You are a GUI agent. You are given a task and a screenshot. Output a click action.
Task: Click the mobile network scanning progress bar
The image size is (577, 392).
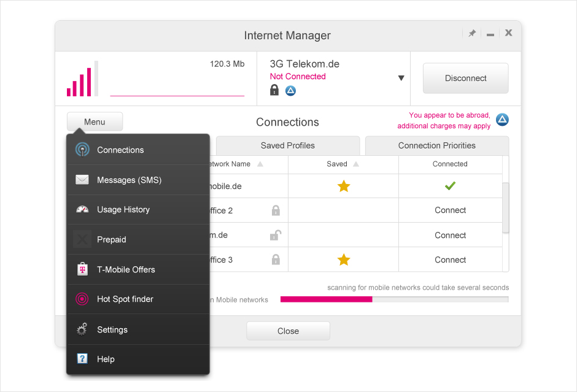395,299
